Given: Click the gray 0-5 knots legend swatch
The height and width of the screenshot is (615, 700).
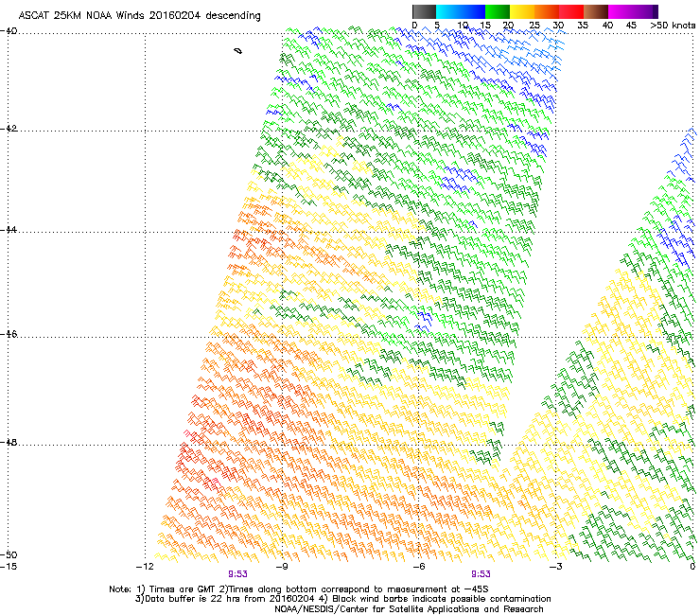Looking at the screenshot, I should tap(424, 11).
